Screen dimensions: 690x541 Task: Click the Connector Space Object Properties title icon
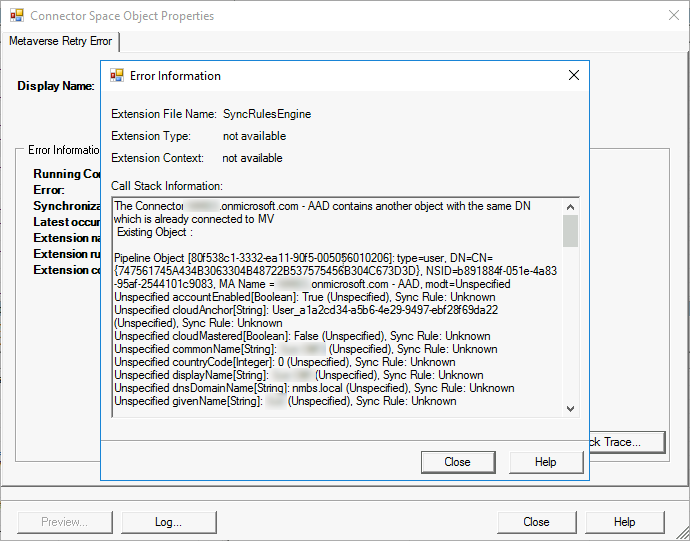click(x=17, y=15)
